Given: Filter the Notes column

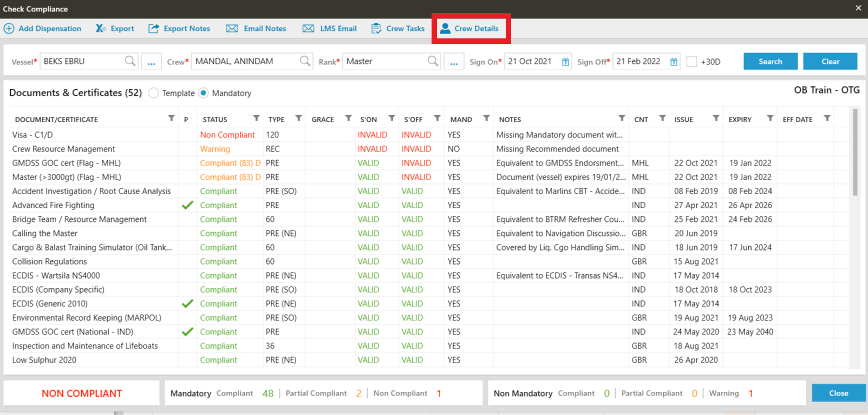Looking at the screenshot, I should click(622, 118).
